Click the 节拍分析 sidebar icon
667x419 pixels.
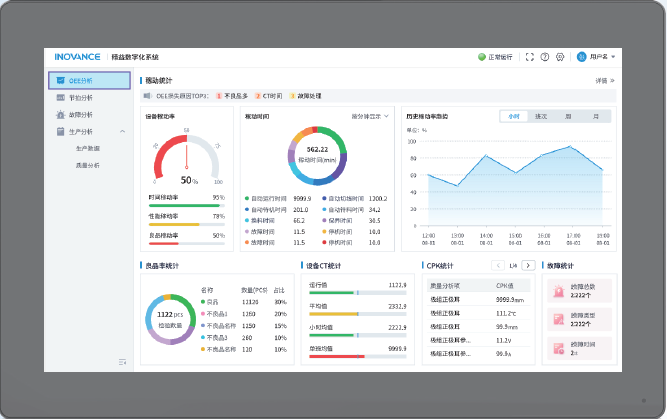(60, 97)
